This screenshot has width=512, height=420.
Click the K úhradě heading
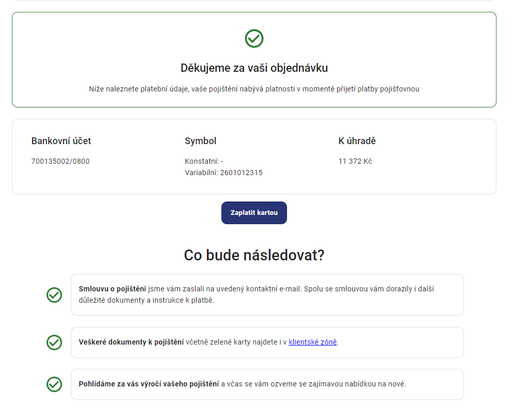click(x=357, y=141)
